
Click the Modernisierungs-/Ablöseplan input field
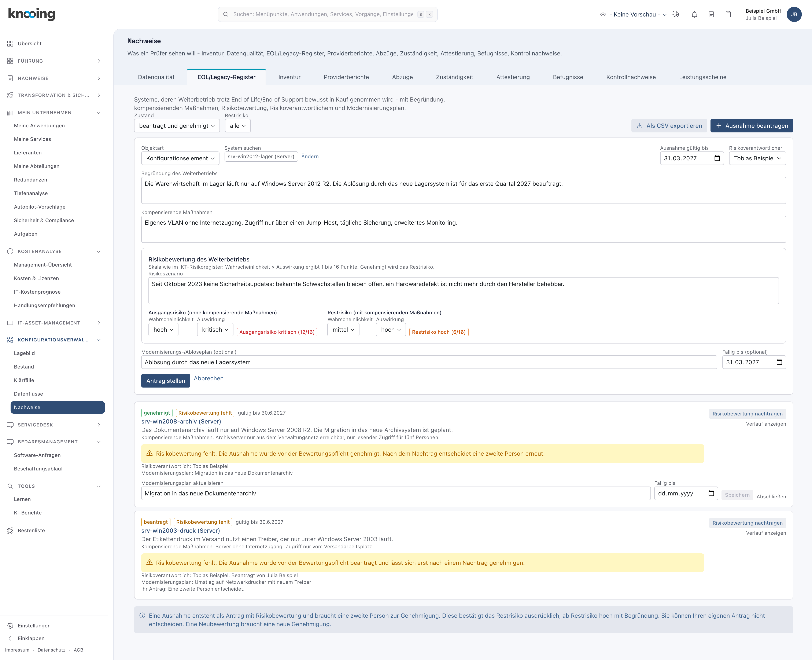click(x=429, y=362)
